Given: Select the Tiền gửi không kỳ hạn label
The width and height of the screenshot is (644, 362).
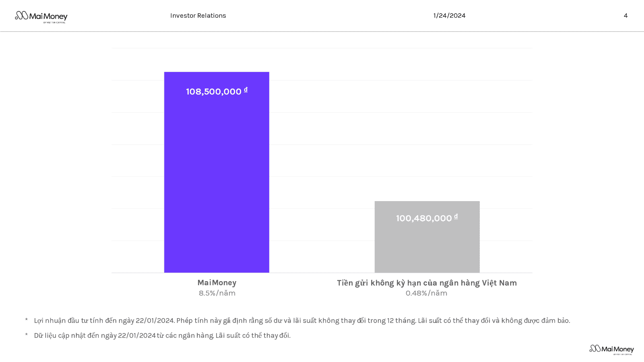Looking at the screenshot, I should [x=427, y=283].
